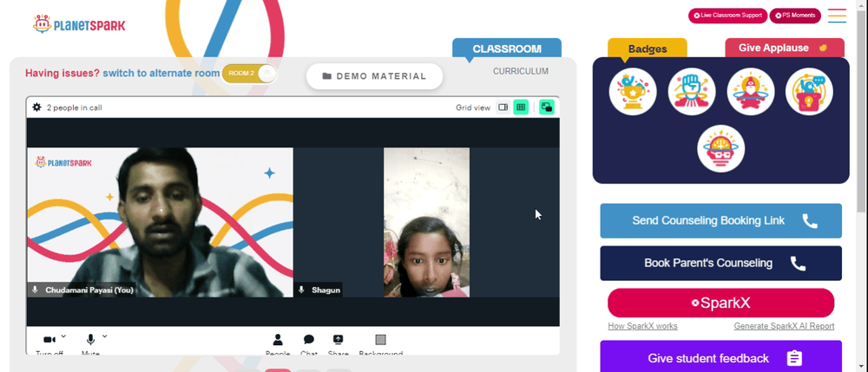This screenshot has width=868, height=372.
Task: Open the Give Applause tab
Action: (785, 48)
